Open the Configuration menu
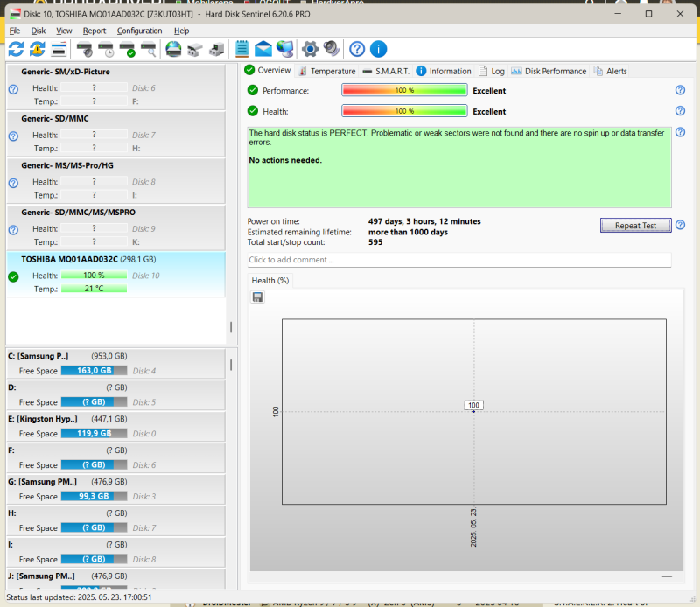The width and height of the screenshot is (700, 607). pos(139,31)
